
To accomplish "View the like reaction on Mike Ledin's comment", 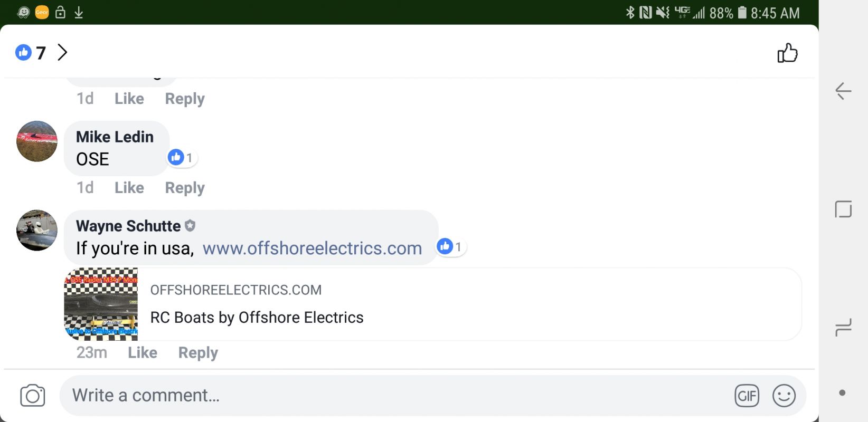I will [181, 157].
